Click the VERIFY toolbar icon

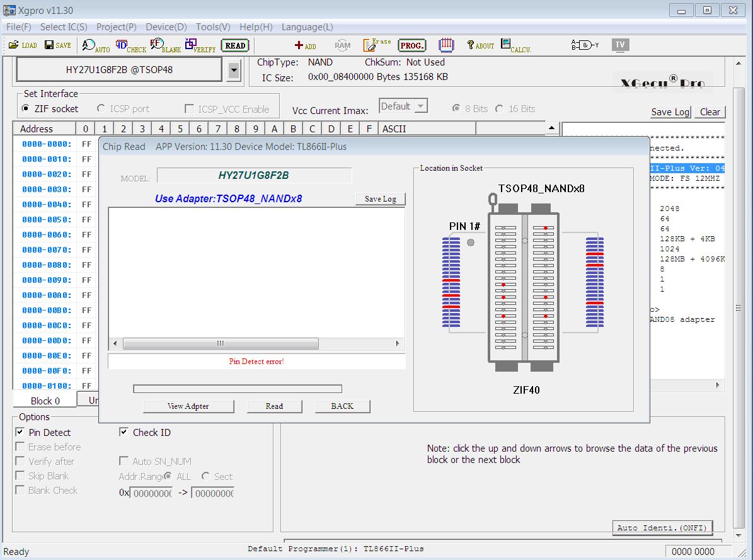pos(200,45)
